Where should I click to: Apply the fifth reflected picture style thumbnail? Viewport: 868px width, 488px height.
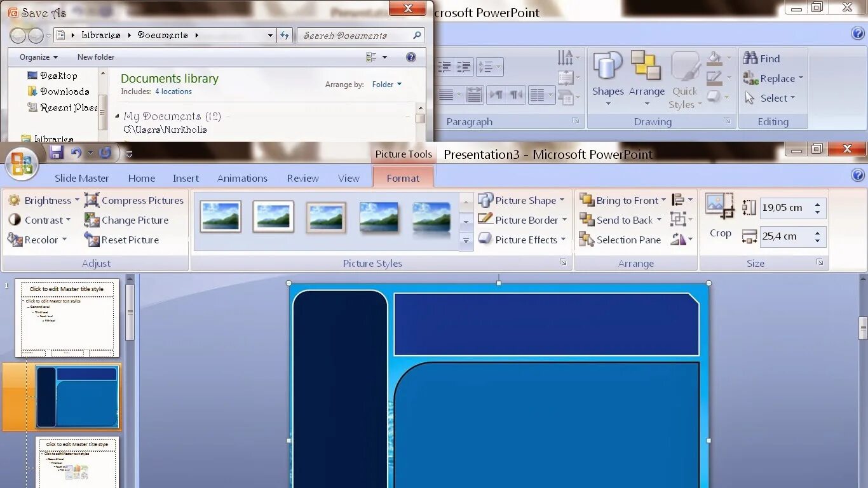[x=431, y=218]
